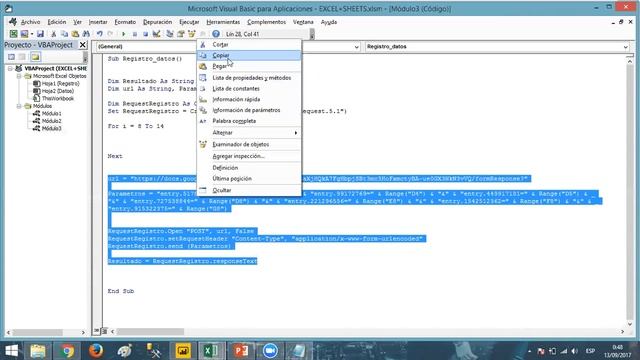Viewport: 640px width, 360px height.
Task: Choose Definición from the context menu
Action: pyautogui.click(x=249, y=168)
